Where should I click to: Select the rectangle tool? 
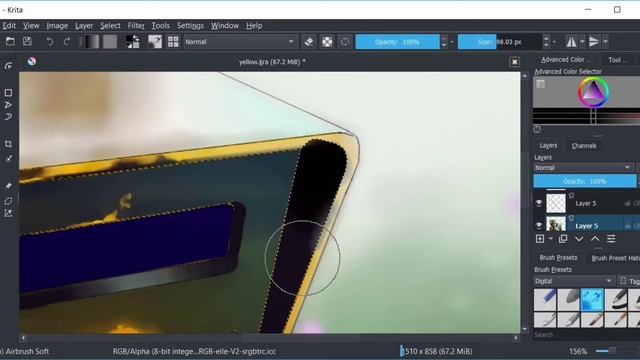coord(8,93)
